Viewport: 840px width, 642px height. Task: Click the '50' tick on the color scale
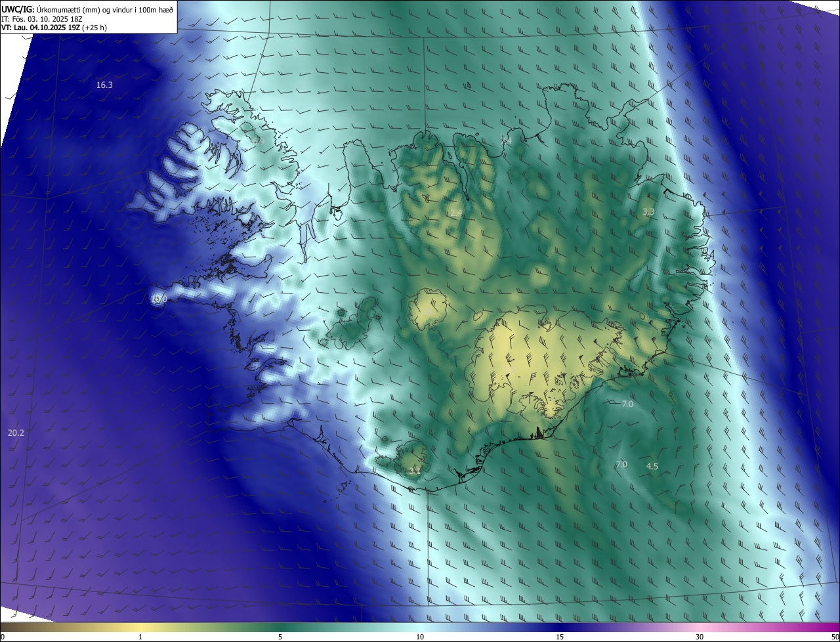[x=834, y=637]
